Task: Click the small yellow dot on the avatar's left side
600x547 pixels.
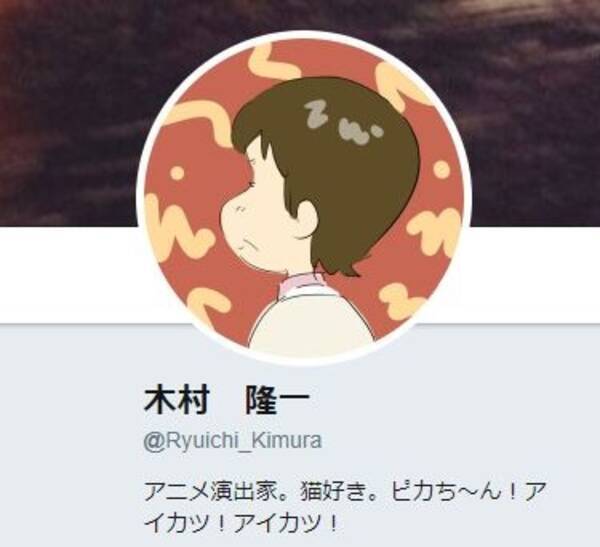Action: pos(176,173)
